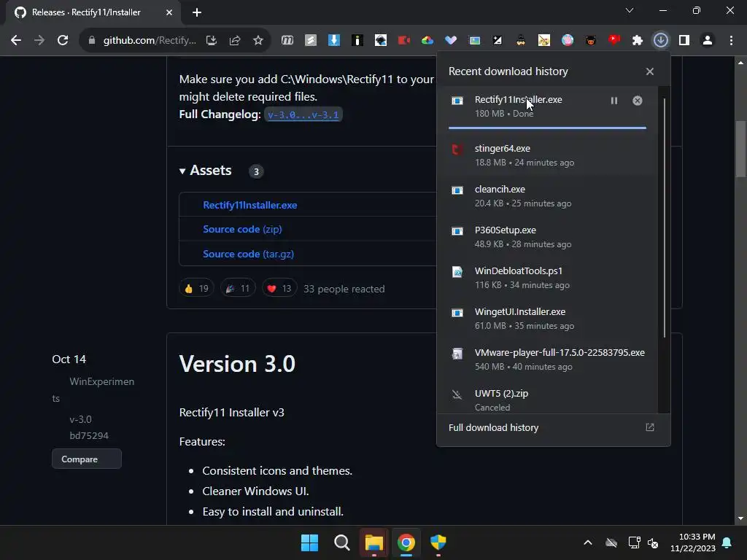Viewport: 747px width, 560px height.
Task: Download Source code (zip)
Action: click(242, 230)
